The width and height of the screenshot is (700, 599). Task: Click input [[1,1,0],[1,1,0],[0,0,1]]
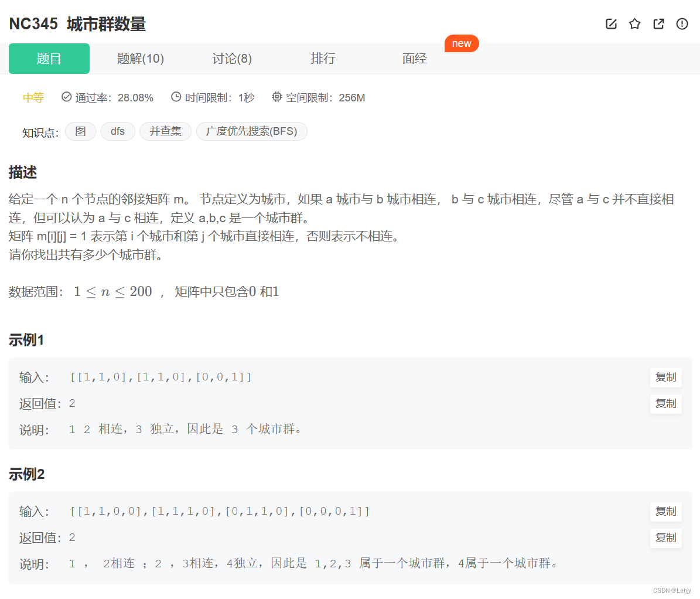coord(161,377)
